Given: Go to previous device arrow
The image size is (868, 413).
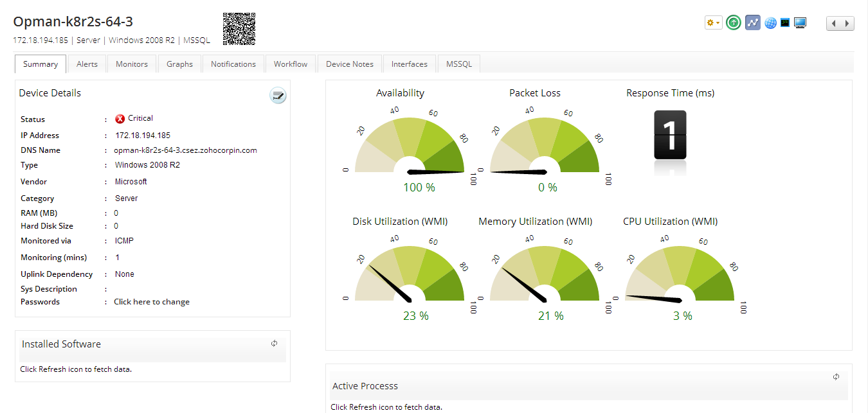Looking at the screenshot, I should (x=833, y=23).
